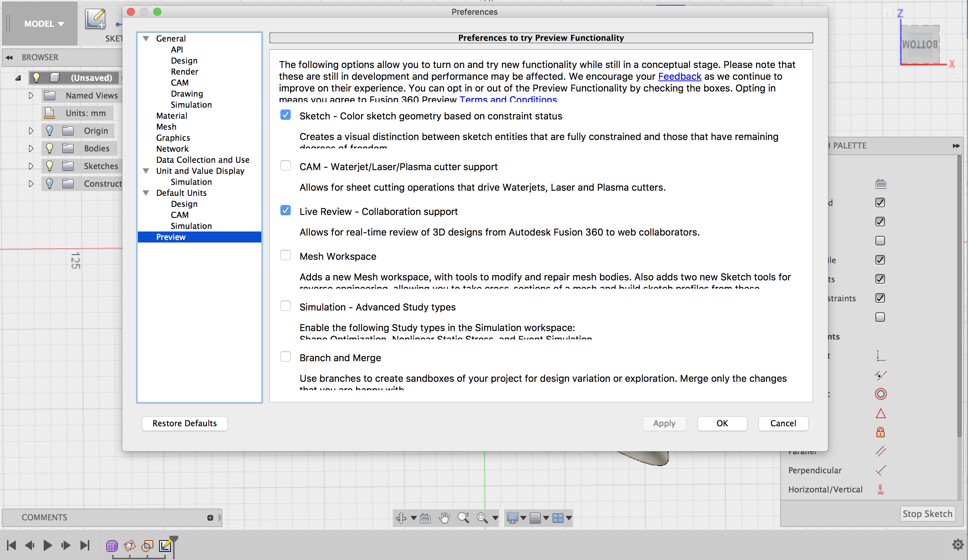Select Material preferences category
Viewport: 968px width, 560px height.
point(172,116)
